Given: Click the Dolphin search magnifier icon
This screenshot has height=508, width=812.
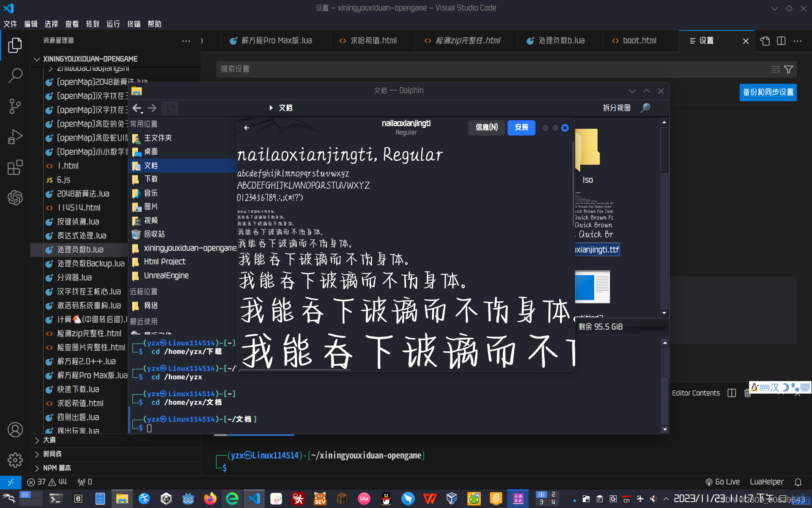Looking at the screenshot, I should pos(645,108).
